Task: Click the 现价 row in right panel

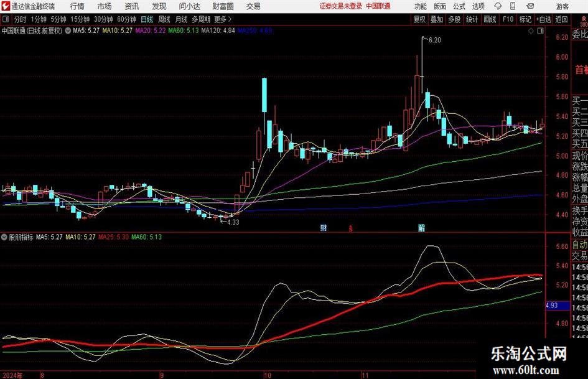Action: [580, 156]
